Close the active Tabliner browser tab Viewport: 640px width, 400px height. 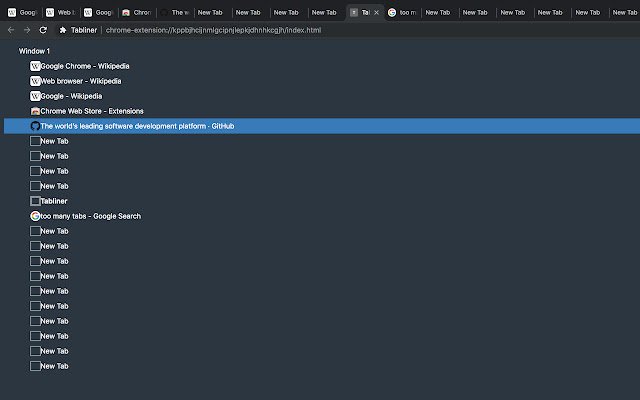click(376, 13)
